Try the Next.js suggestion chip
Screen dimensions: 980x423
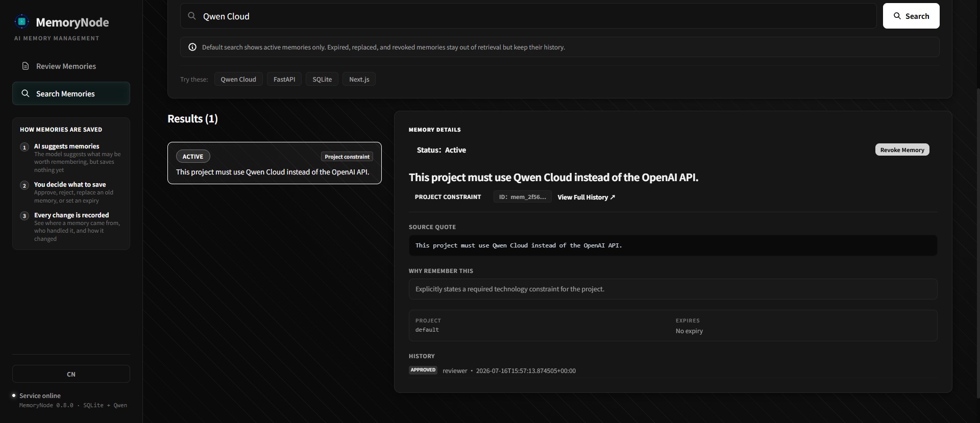coord(359,79)
